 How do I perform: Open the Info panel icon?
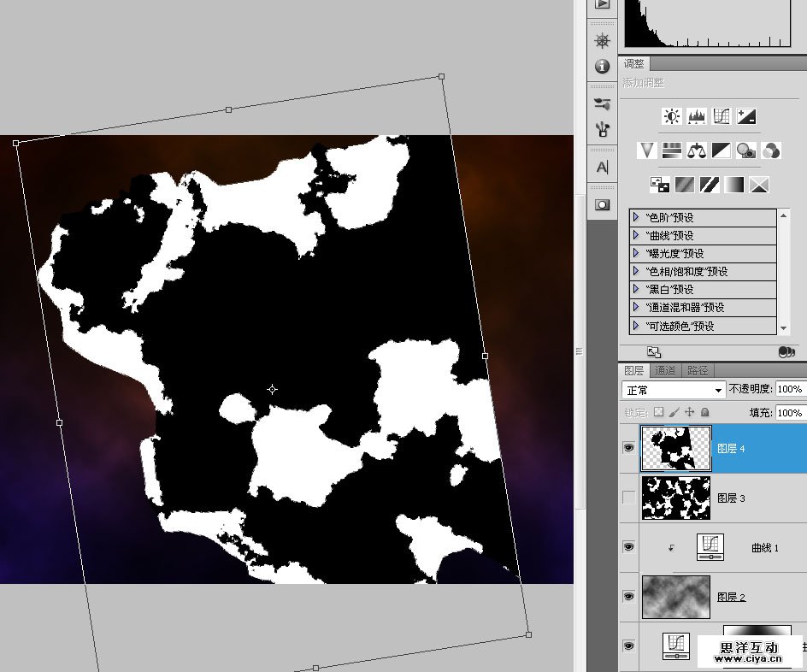[603, 67]
